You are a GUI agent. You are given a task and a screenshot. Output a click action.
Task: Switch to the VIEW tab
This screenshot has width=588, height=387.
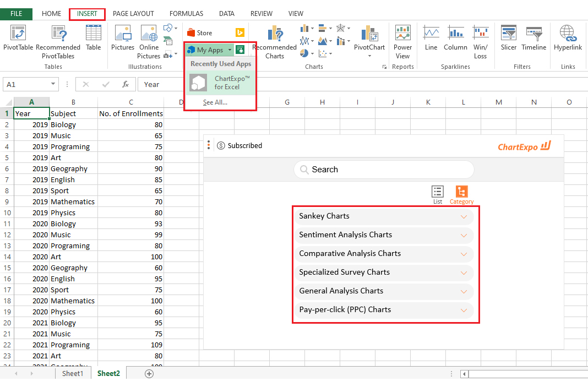pos(296,14)
